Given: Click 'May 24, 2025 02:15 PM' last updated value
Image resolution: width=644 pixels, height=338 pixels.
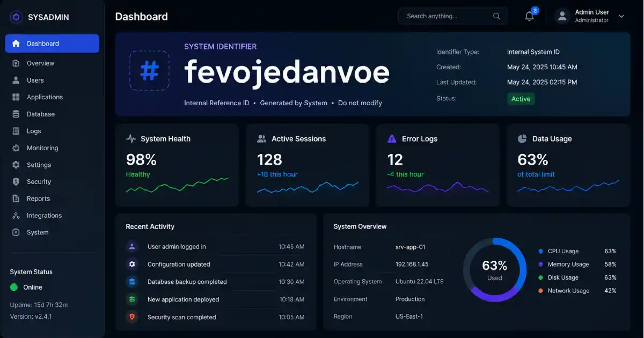Looking at the screenshot, I should pyautogui.click(x=542, y=82).
